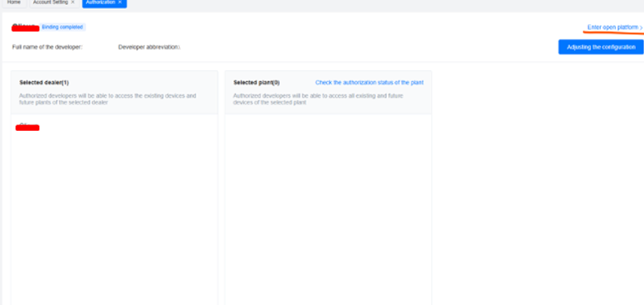Click the Binding completed status badge
Viewport: 644px width, 305px height.
(x=63, y=27)
